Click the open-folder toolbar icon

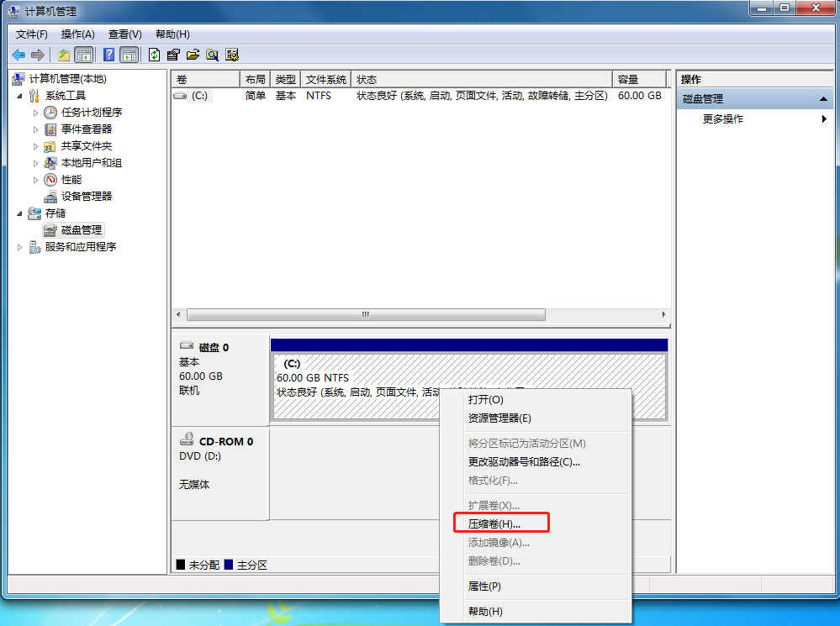coord(193,55)
